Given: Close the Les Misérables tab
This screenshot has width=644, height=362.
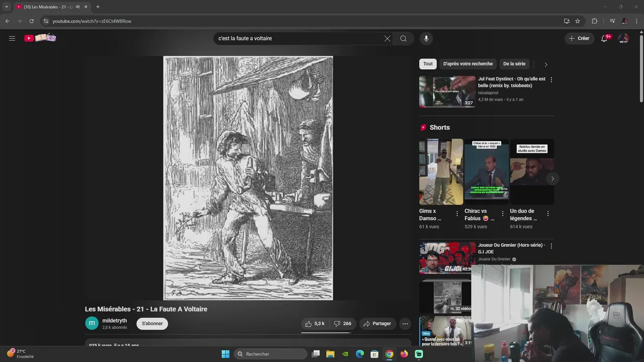Looking at the screenshot, I should coord(86,7).
